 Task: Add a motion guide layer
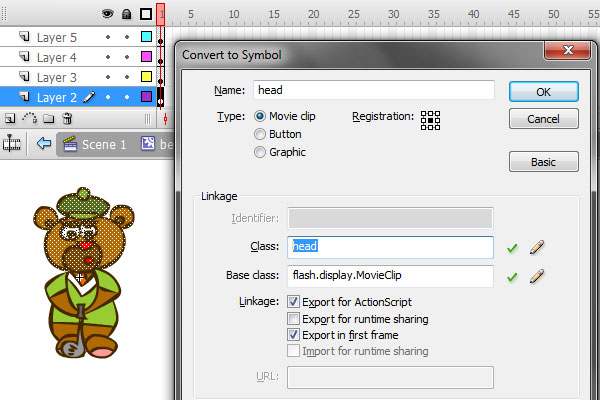coord(29,118)
